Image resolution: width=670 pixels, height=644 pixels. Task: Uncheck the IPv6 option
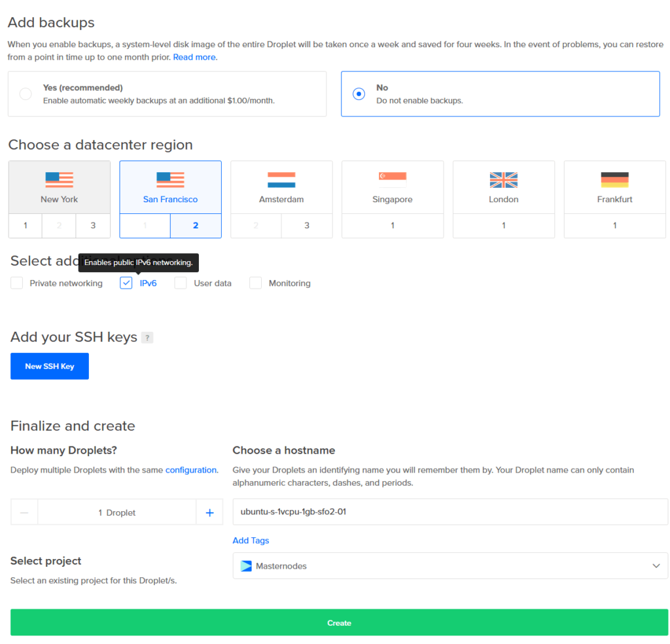126,283
